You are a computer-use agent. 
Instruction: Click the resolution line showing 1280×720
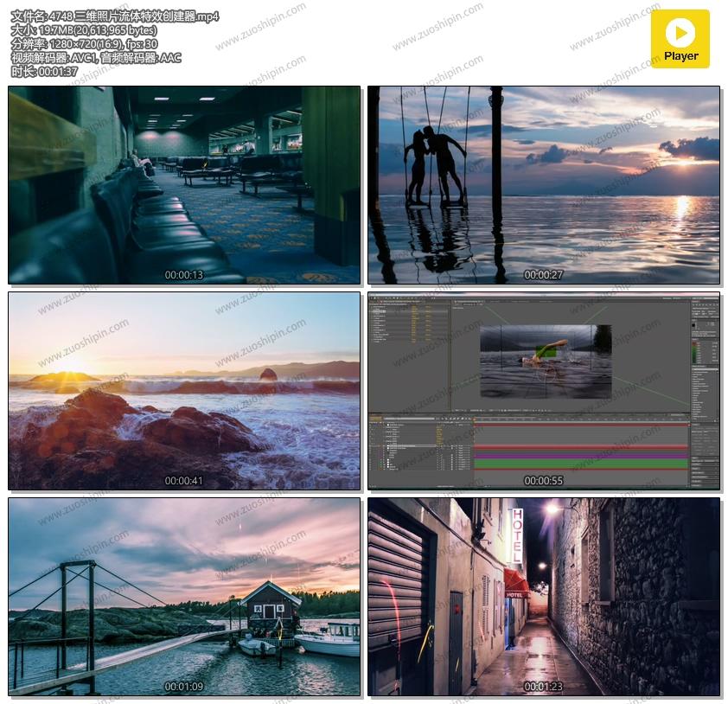click(84, 44)
